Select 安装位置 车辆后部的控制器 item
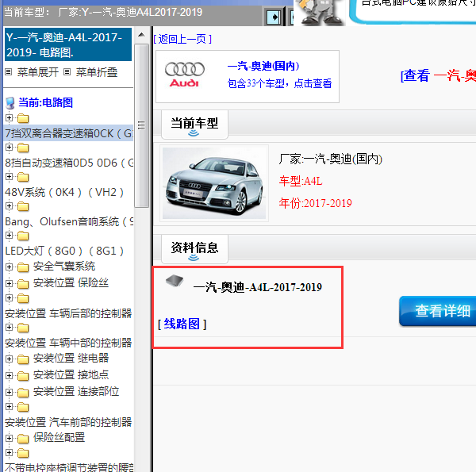Image resolution: width=476 pixels, height=472 pixels. coord(68,313)
